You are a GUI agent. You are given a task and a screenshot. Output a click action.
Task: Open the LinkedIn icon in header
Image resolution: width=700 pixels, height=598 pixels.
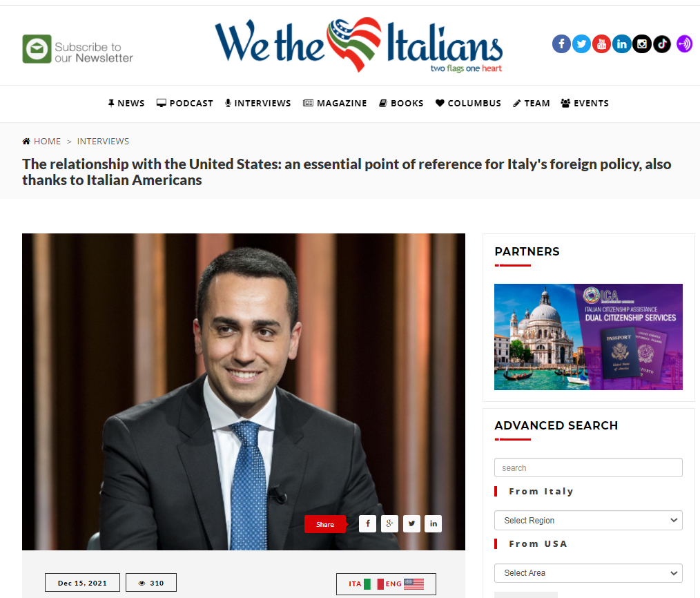coord(621,44)
